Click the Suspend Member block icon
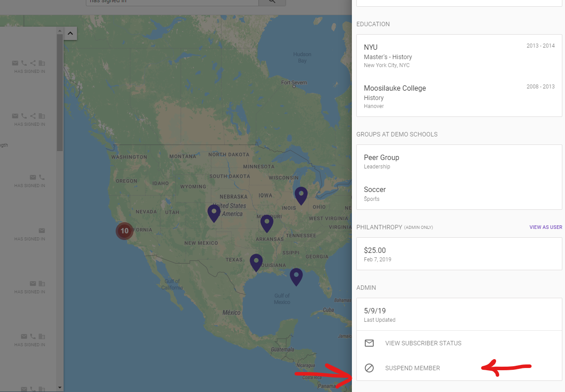Viewport: 565px width, 392px height. pos(369,368)
